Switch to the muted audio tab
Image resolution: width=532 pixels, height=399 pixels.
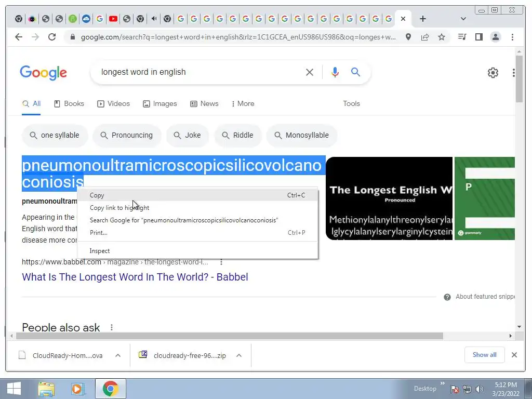[x=154, y=19]
